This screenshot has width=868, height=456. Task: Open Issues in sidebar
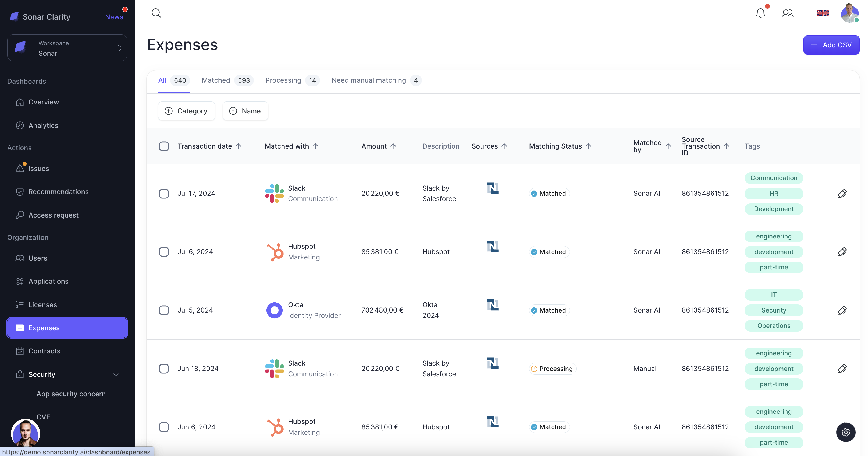67,168
